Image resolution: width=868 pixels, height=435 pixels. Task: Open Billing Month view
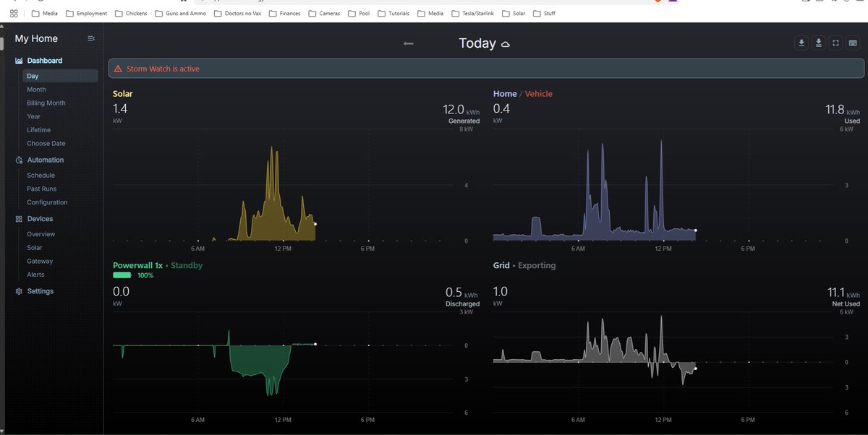click(x=46, y=103)
